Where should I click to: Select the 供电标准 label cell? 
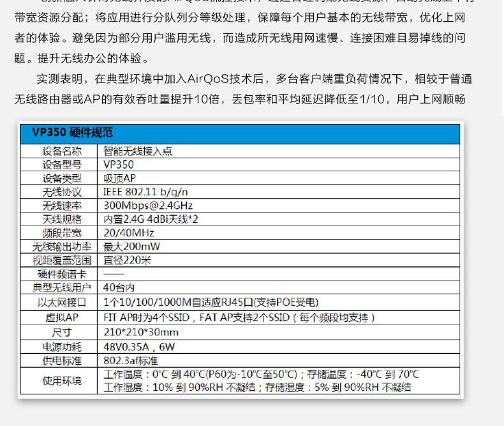59,361
